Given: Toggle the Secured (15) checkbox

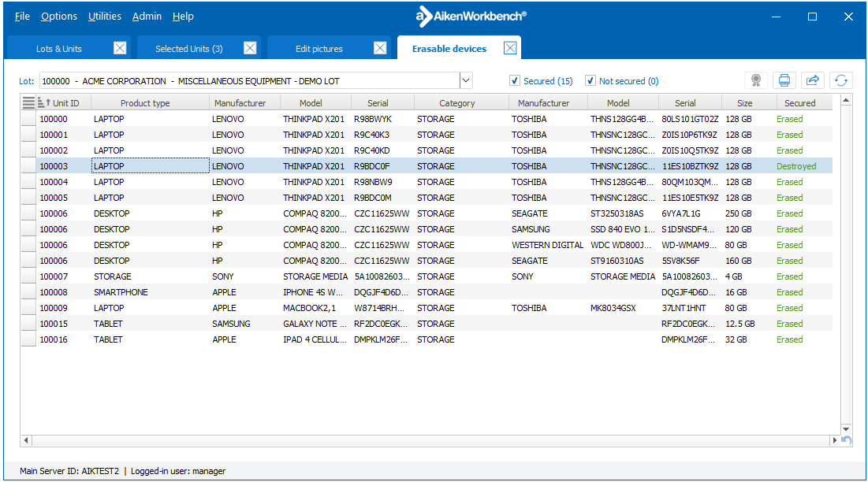Looking at the screenshot, I should coord(514,80).
